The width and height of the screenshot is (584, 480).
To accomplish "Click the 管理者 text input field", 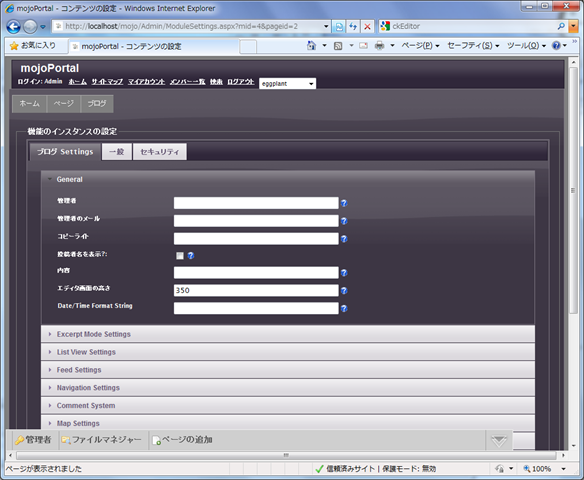I will 256,203.
